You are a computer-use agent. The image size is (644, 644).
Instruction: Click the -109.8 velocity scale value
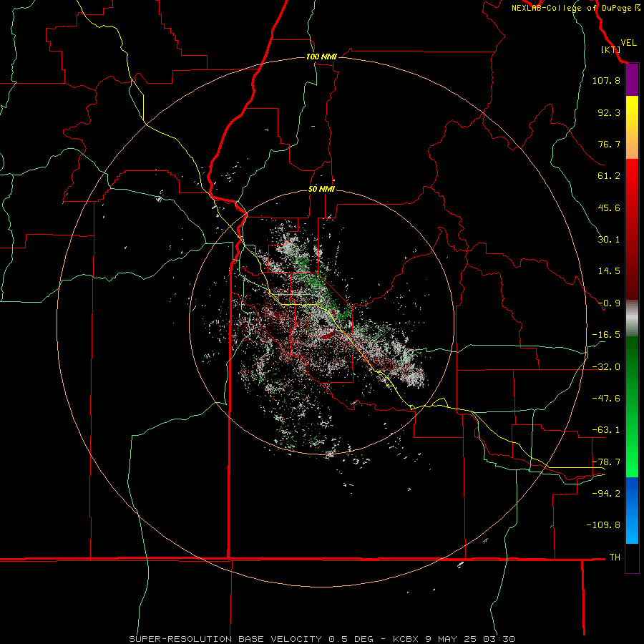pos(603,525)
